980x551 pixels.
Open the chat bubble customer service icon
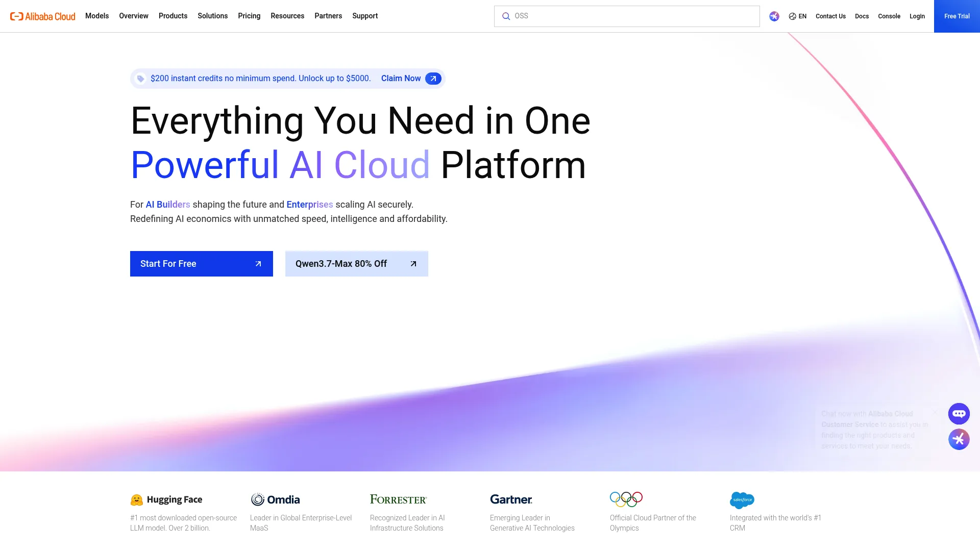(959, 414)
